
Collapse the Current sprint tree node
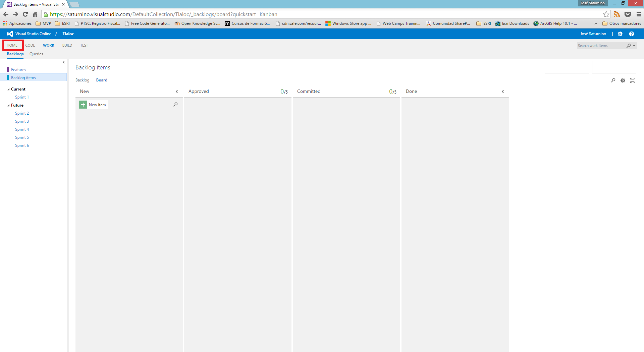[9, 89]
